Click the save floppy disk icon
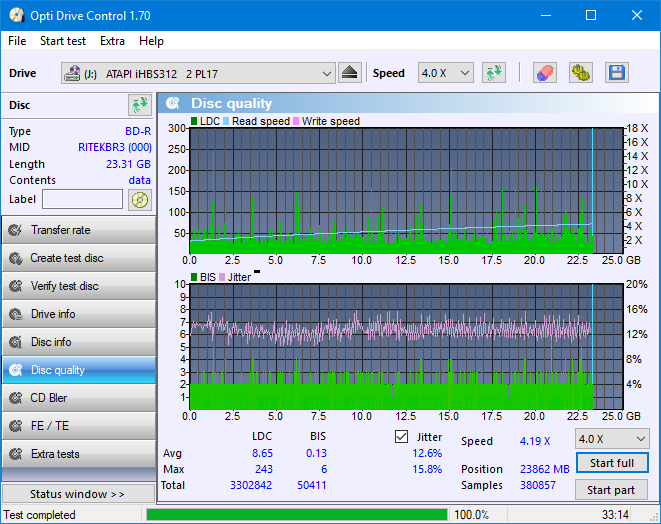661x524 pixels. (616, 73)
